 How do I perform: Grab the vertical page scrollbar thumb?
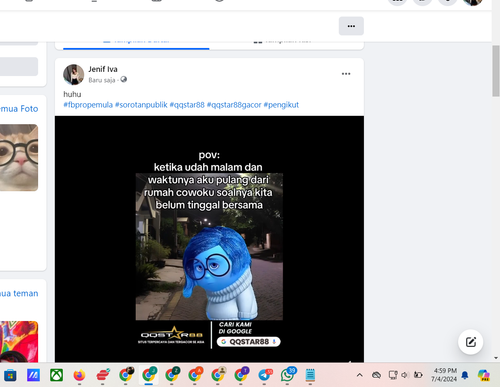(496, 71)
